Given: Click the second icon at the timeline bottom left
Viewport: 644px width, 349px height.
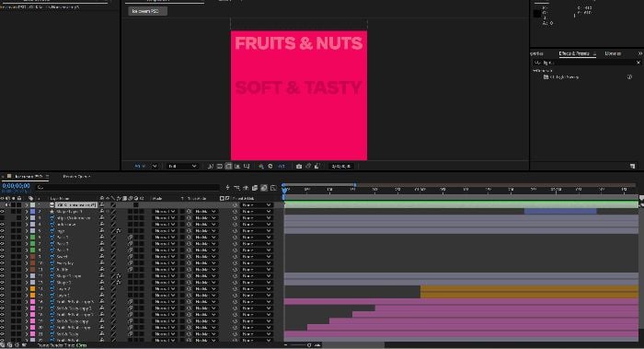Looking at the screenshot, I should (10, 345).
